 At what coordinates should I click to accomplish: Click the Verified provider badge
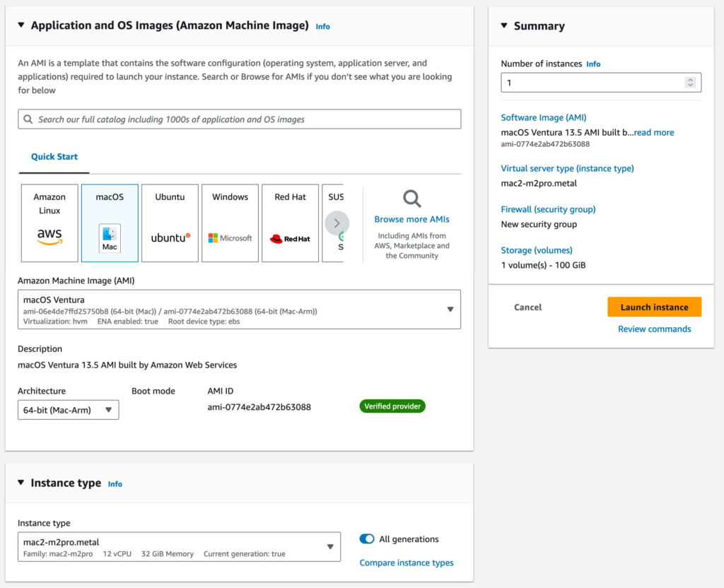(392, 406)
